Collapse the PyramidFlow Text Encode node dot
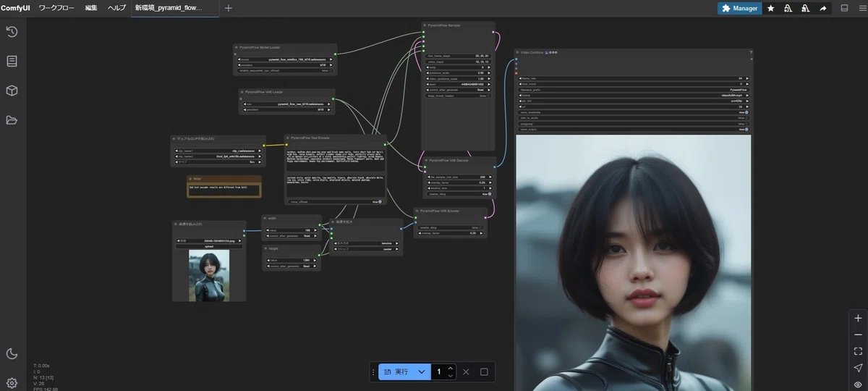This screenshot has width=868, height=391. pos(289,137)
